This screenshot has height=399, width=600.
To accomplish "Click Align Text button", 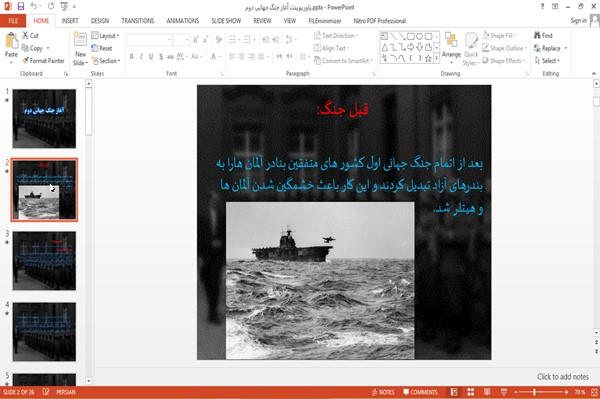I will (332, 48).
